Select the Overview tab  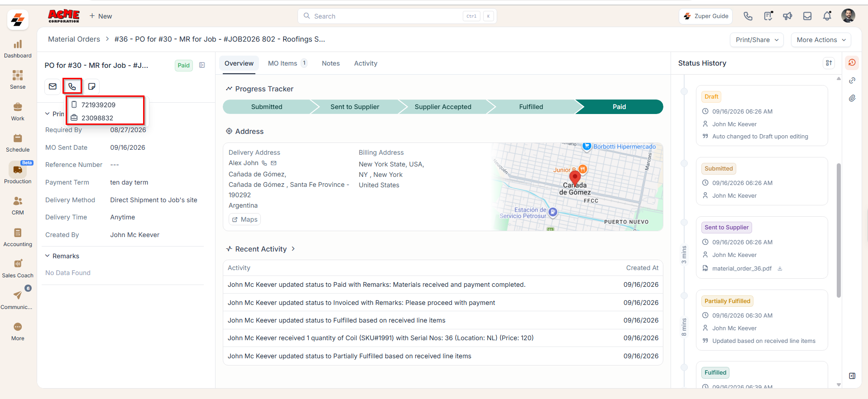(239, 63)
